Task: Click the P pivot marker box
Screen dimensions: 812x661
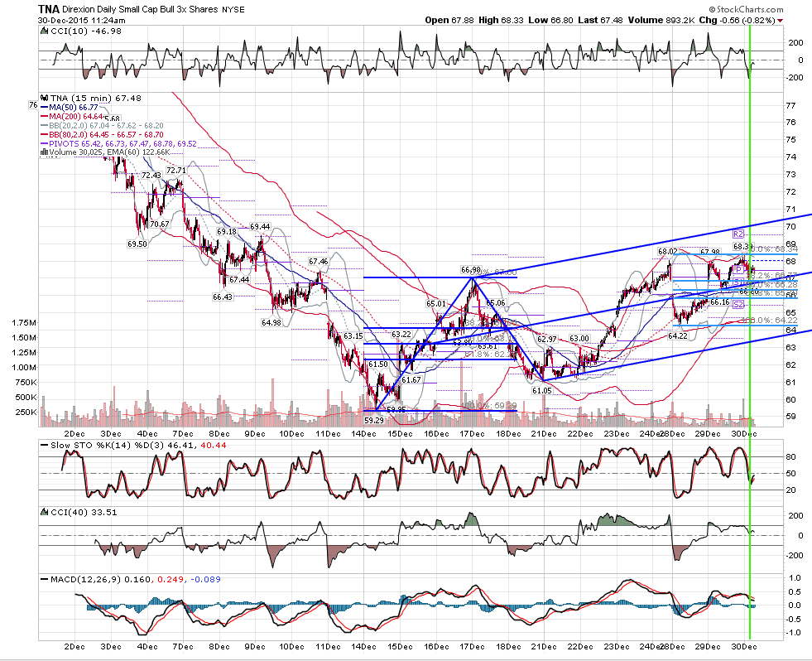Action: 738,269
